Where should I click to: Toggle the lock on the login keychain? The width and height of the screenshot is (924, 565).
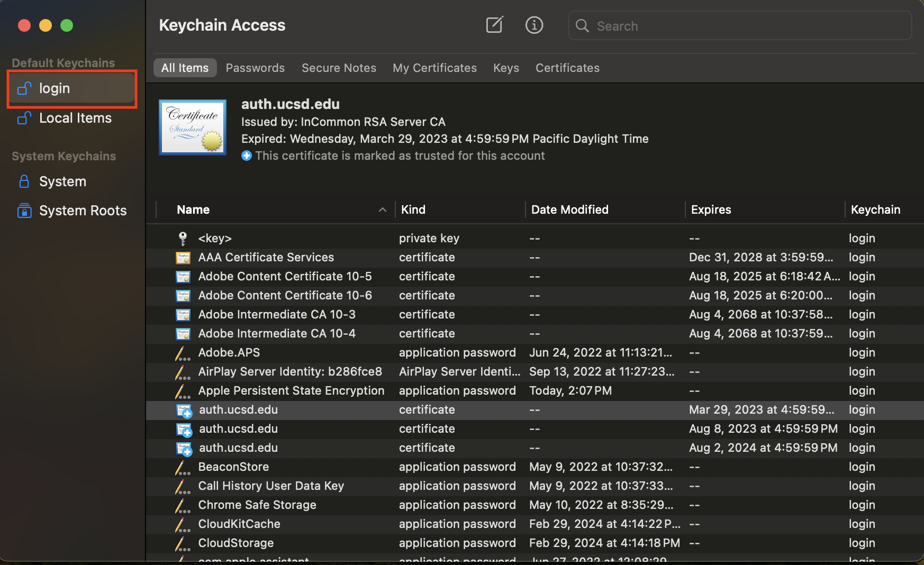[x=24, y=88]
